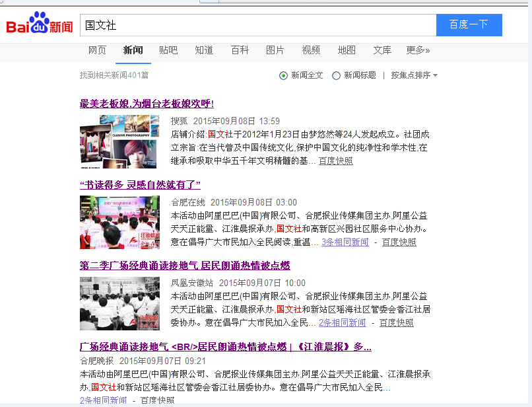532x407 pixels.
Task: Open the 按焦点排序 sort dropdown
Action: [x=415, y=75]
